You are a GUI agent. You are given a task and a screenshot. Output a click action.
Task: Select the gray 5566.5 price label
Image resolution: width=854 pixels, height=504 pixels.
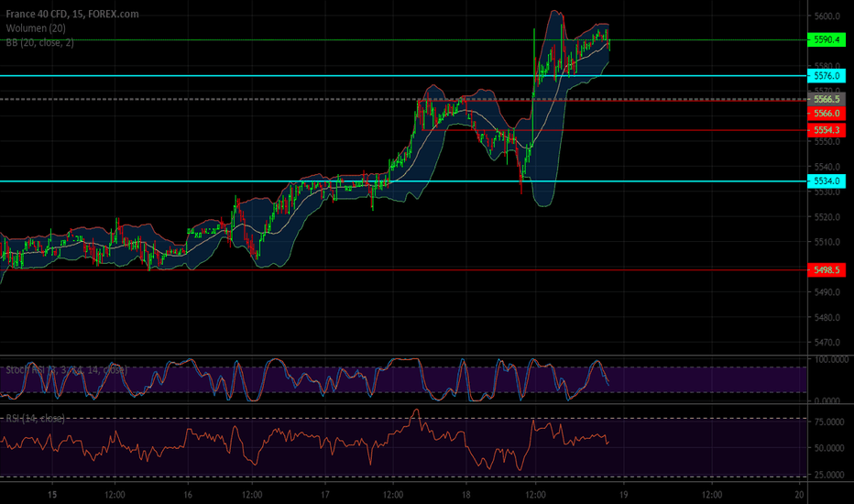(x=827, y=99)
